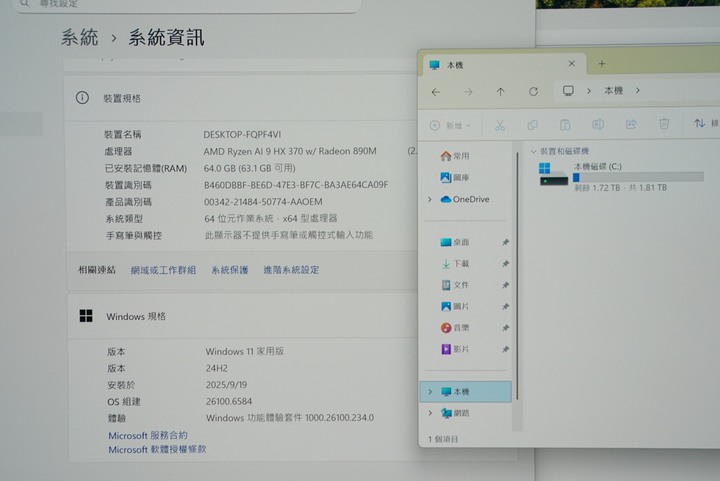Select 本機 (This PC) in sidebar
This screenshot has height=481, width=720.
[466, 392]
